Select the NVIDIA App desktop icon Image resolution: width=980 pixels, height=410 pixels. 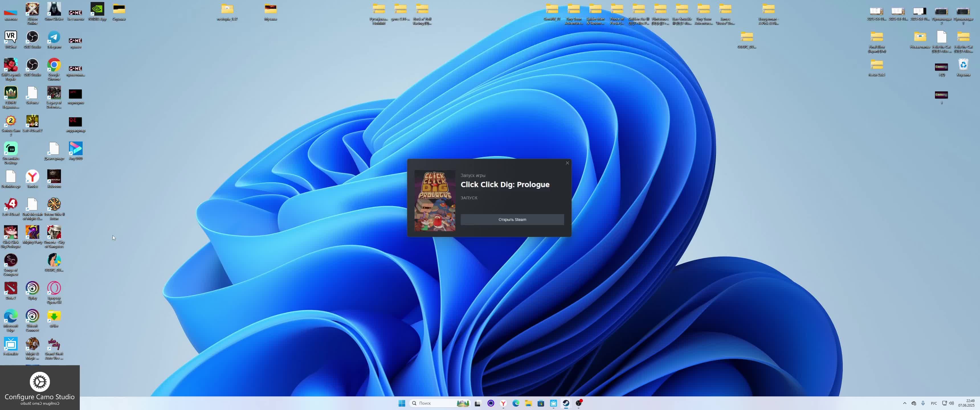tap(97, 11)
